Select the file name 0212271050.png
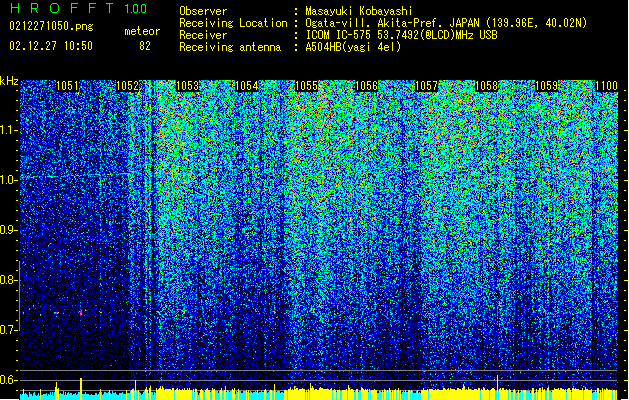The image size is (629, 400). click(x=51, y=26)
